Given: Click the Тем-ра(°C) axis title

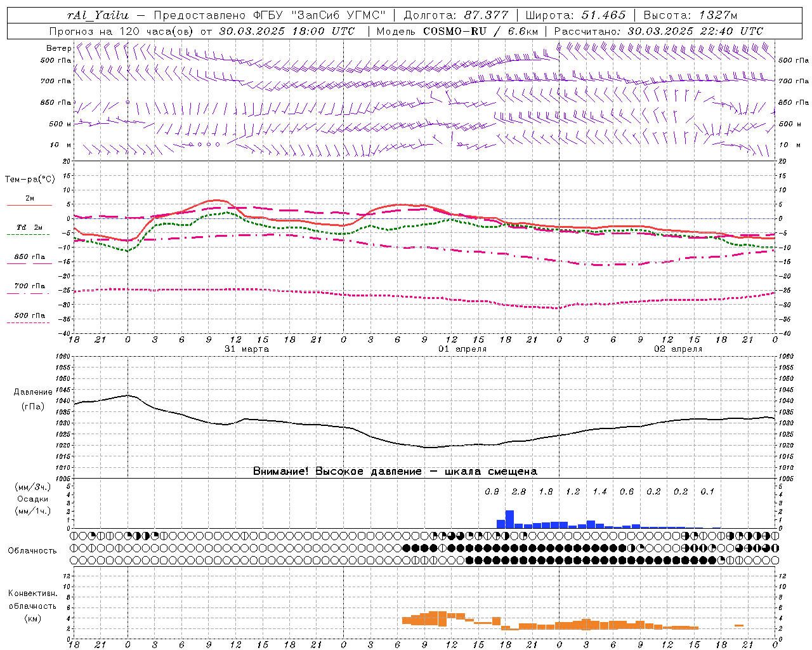Looking at the screenshot, I should click(x=30, y=179).
